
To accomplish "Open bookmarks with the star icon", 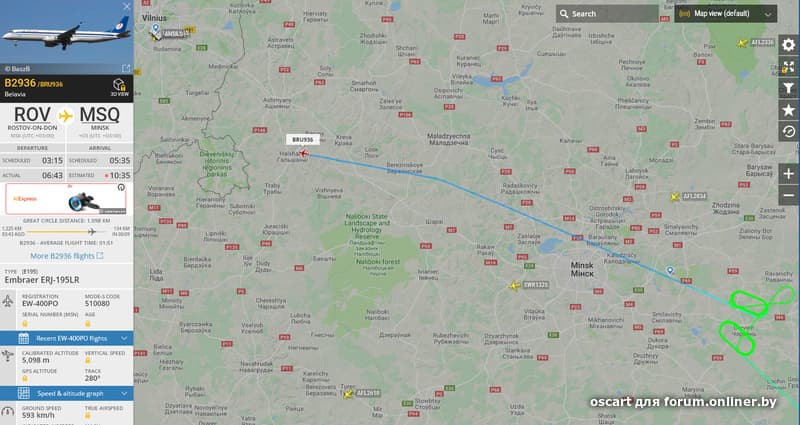I will (x=788, y=110).
